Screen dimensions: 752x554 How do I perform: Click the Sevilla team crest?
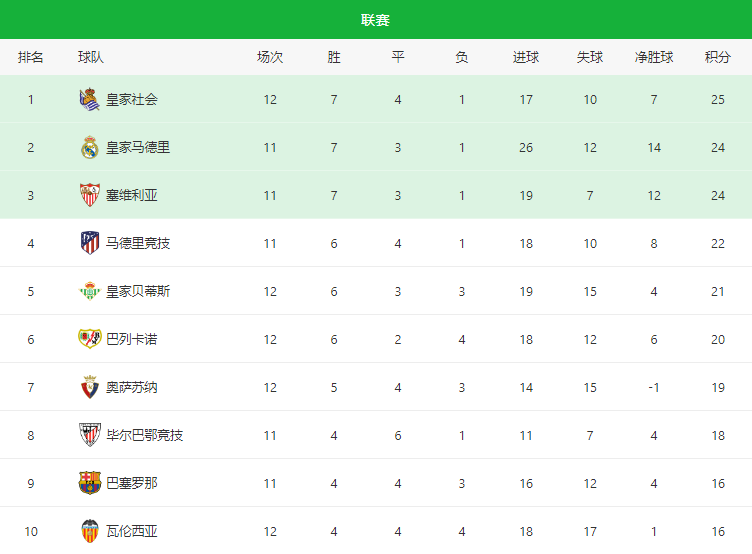tap(90, 195)
